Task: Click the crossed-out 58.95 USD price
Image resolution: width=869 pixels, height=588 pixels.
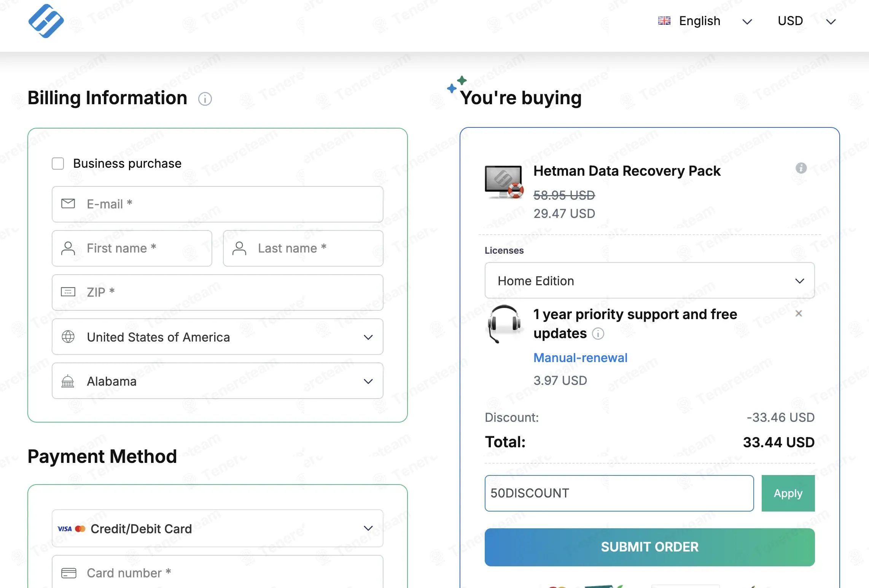Action: pyautogui.click(x=564, y=195)
